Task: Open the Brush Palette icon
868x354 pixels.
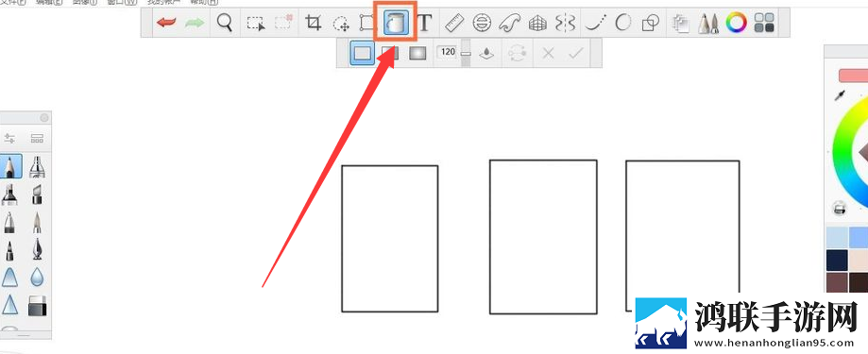Action: 708,24
